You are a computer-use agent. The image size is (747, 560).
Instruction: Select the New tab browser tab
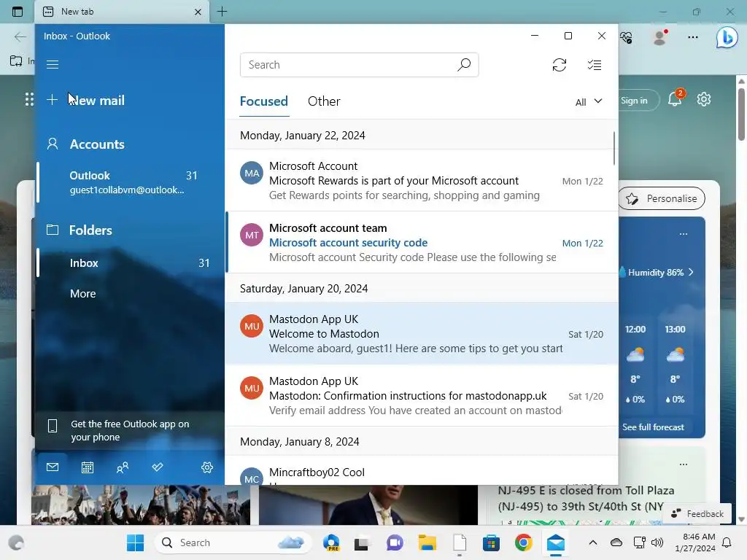coord(121,12)
